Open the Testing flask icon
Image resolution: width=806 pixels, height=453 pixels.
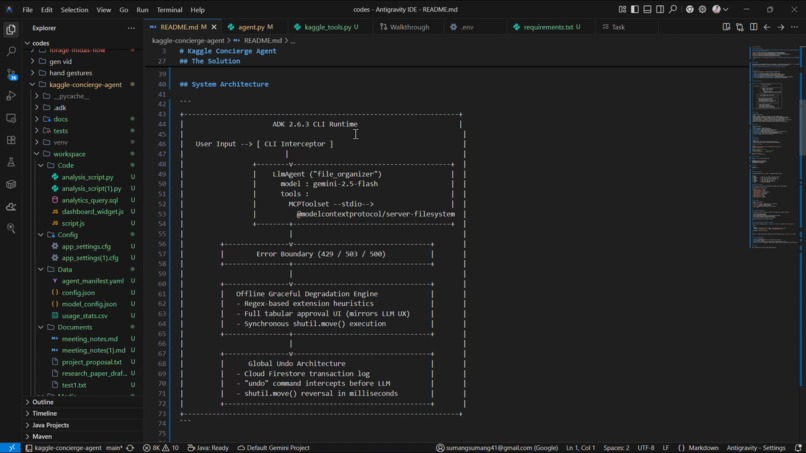tap(11, 162)
